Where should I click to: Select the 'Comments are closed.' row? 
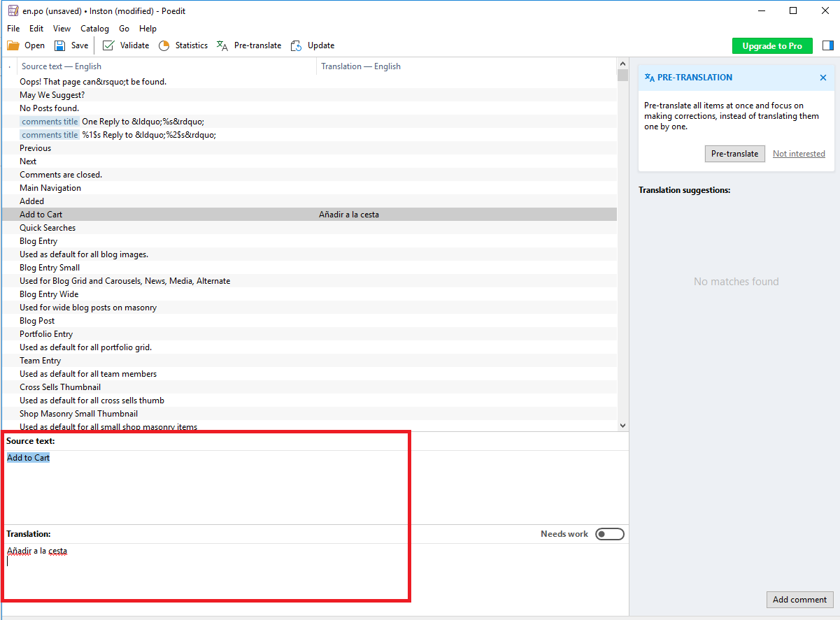pyautogui.click(x=309, y=175)
